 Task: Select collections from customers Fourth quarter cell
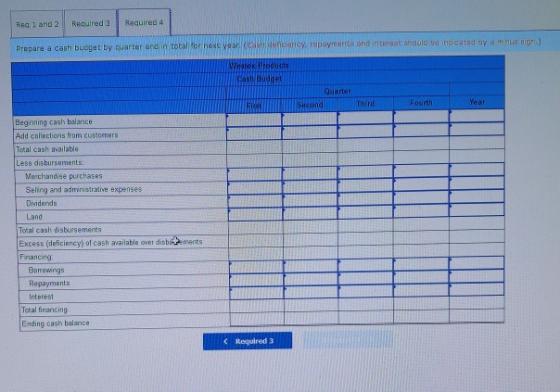421,130
